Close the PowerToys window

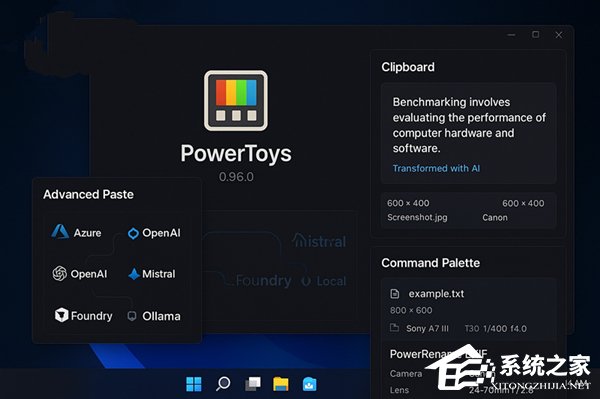coord(559,35)
